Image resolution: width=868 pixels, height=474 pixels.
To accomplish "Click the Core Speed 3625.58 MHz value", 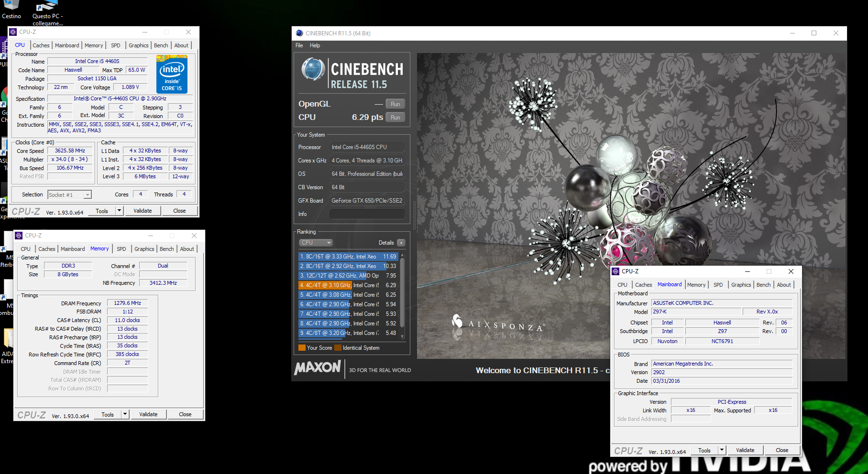I will (x=70, y=151).
